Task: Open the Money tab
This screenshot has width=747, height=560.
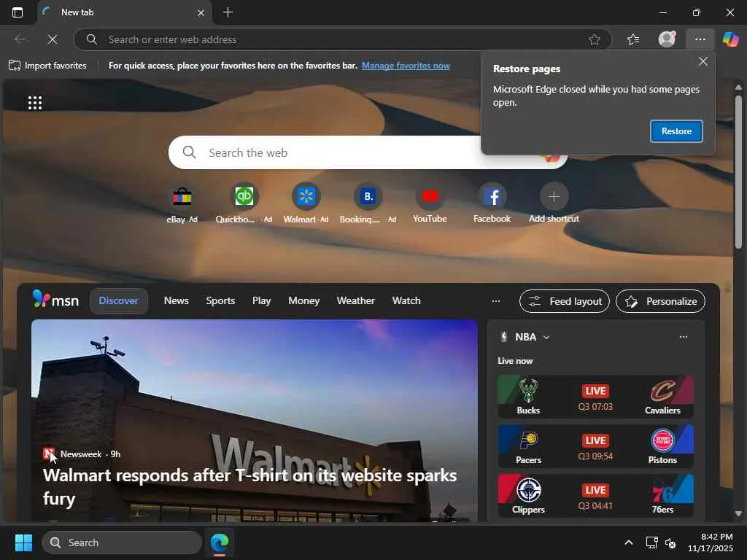Action: click(303, 300)
